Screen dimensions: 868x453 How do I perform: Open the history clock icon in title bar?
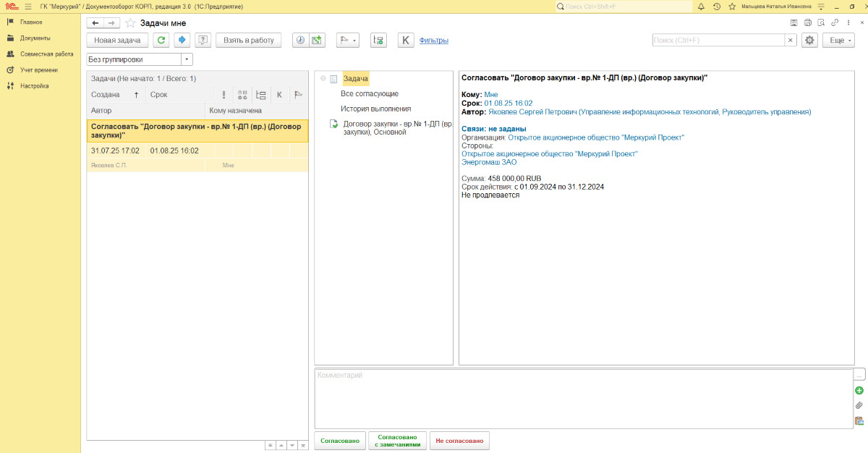(716, 7)
